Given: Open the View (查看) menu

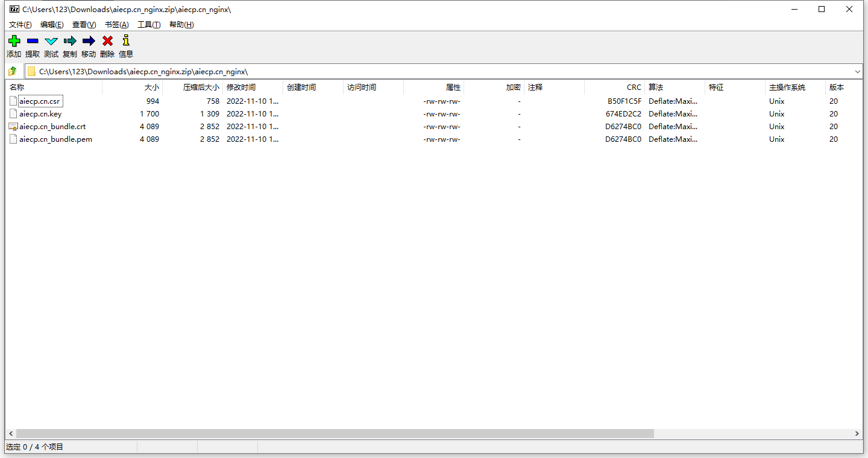Looking at the screenshot, I should (x=84, y=25).
